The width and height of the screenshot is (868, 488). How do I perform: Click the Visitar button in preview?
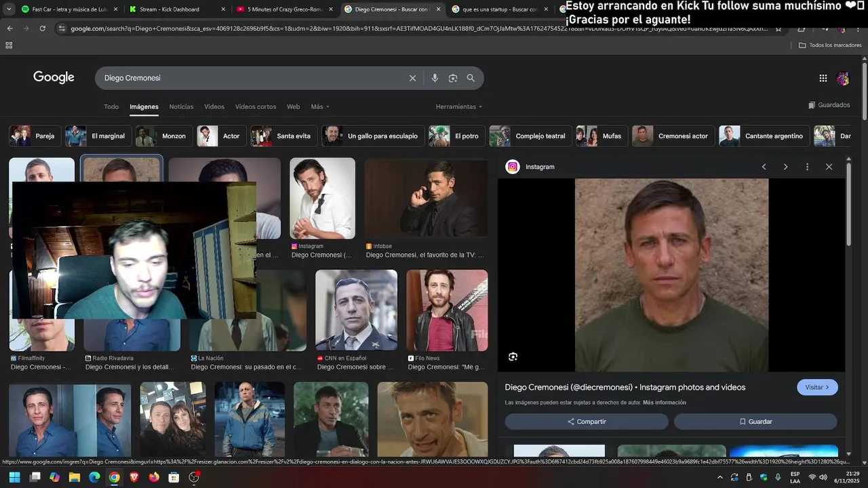817,387
